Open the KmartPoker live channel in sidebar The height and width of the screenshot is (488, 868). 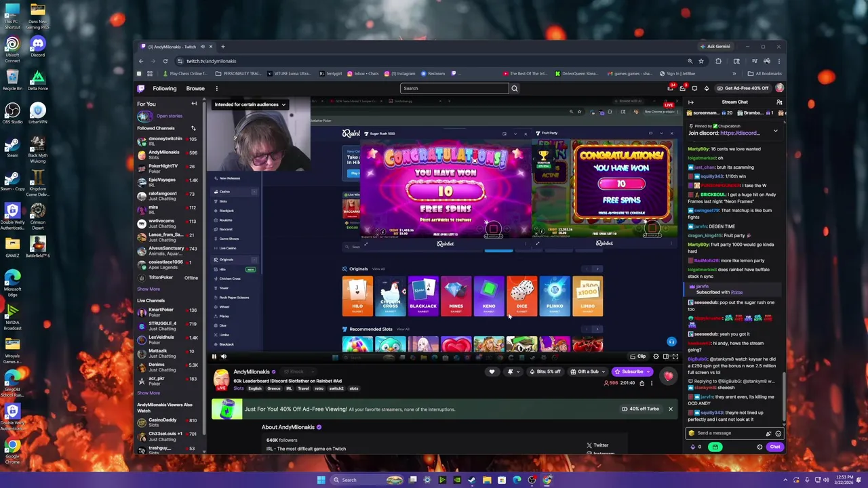[x=167, y=312]
